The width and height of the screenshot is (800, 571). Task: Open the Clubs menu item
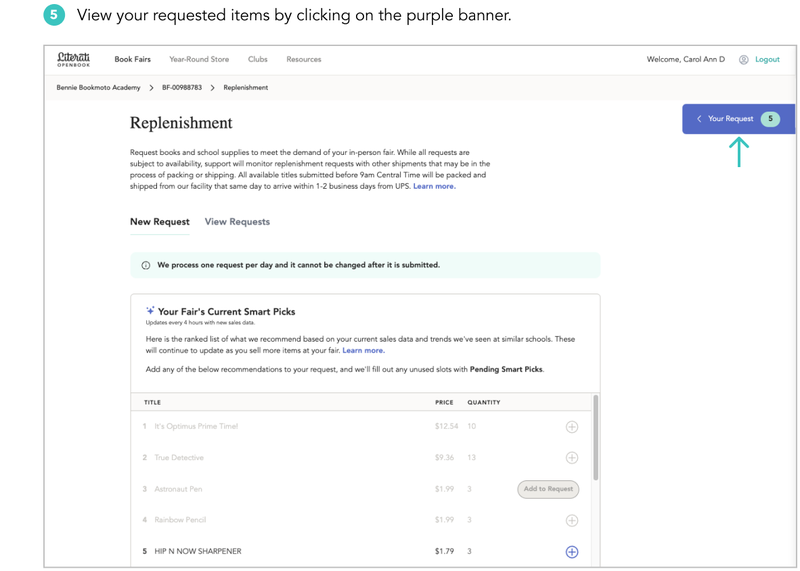258,59
